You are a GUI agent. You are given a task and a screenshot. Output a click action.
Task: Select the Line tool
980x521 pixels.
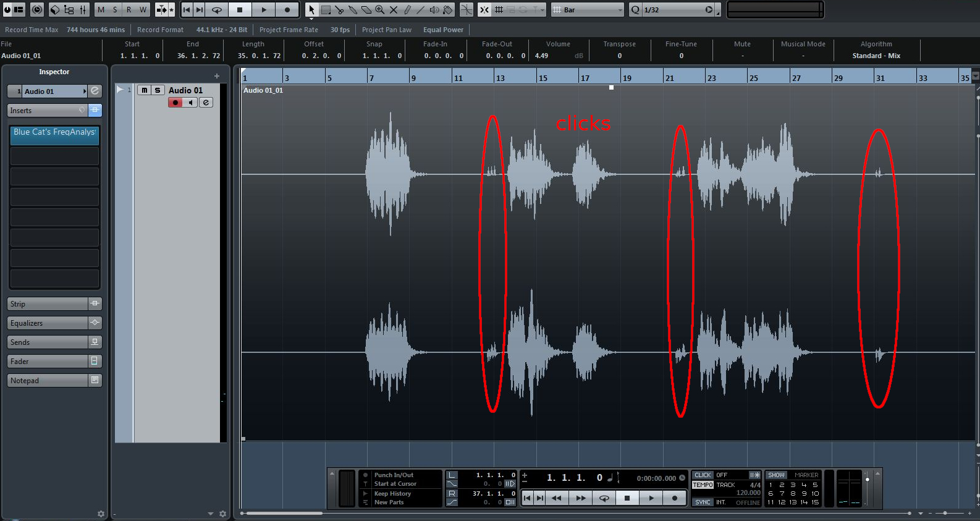421,10
